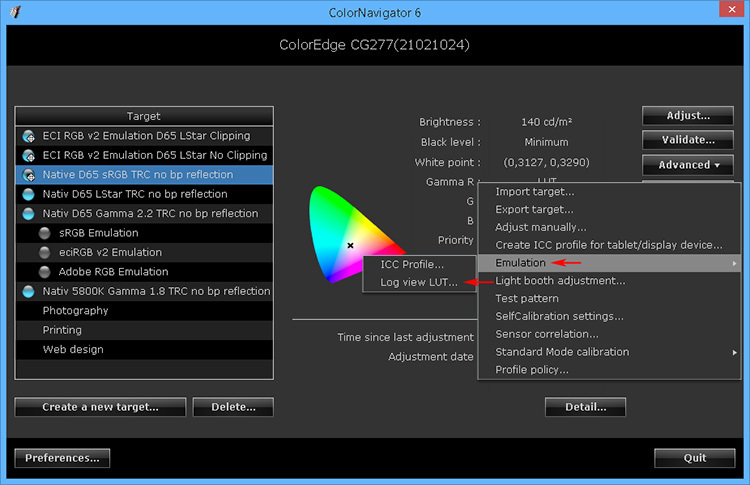The image size is (750, 485).
Task: Expand the Emulation submenu arrow
Action: tap(734, 263)
